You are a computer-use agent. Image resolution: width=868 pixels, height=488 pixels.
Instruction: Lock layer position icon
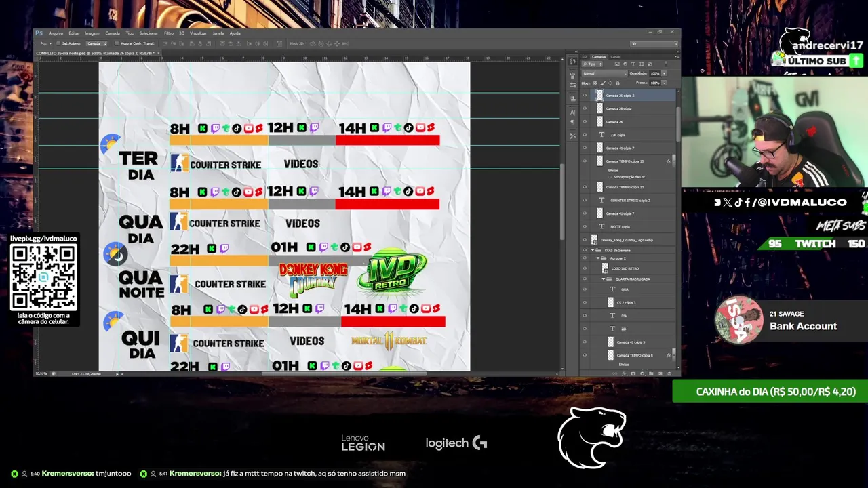610,83
